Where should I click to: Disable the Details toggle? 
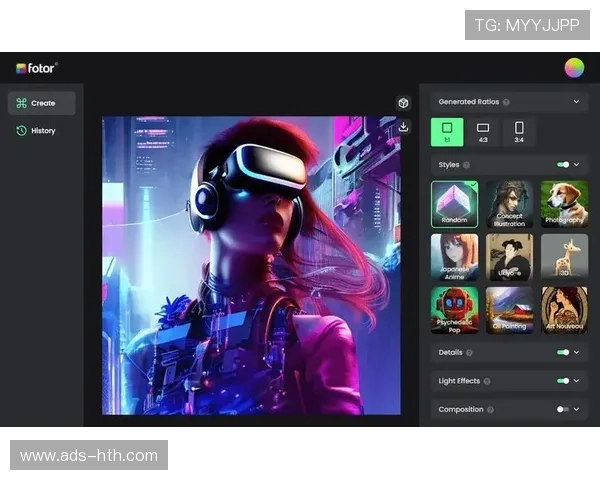pyautogui.click(x=563, y=352)
